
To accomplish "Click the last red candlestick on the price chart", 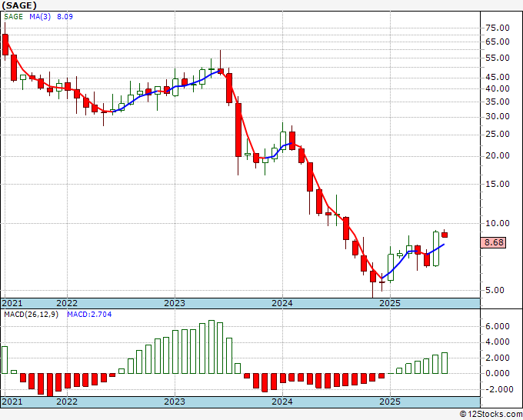I will pyautogui.click(x=445, y=235).
